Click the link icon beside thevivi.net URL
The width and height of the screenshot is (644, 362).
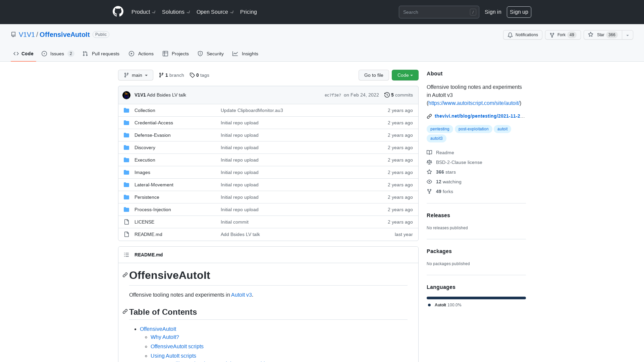click(x=429, y=116)
